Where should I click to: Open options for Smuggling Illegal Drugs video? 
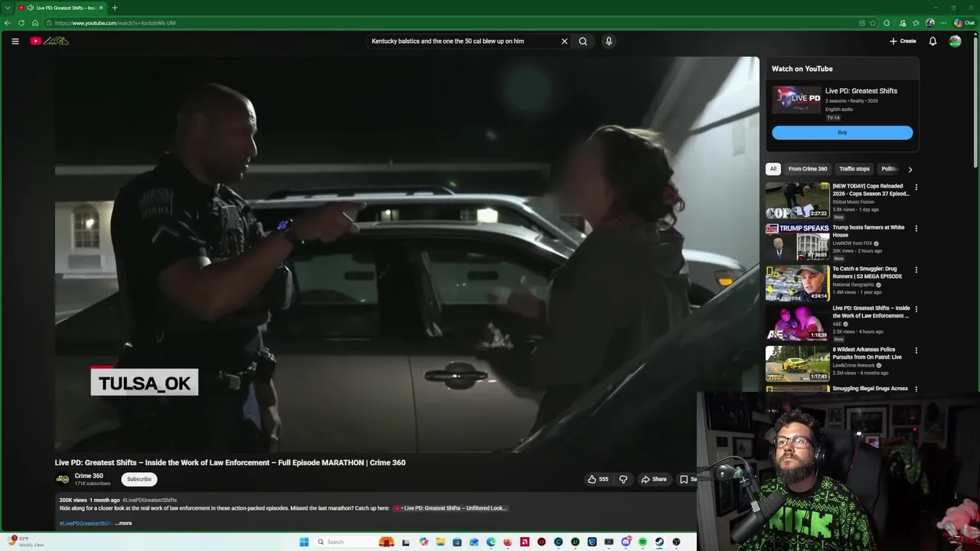coord(916,389)
